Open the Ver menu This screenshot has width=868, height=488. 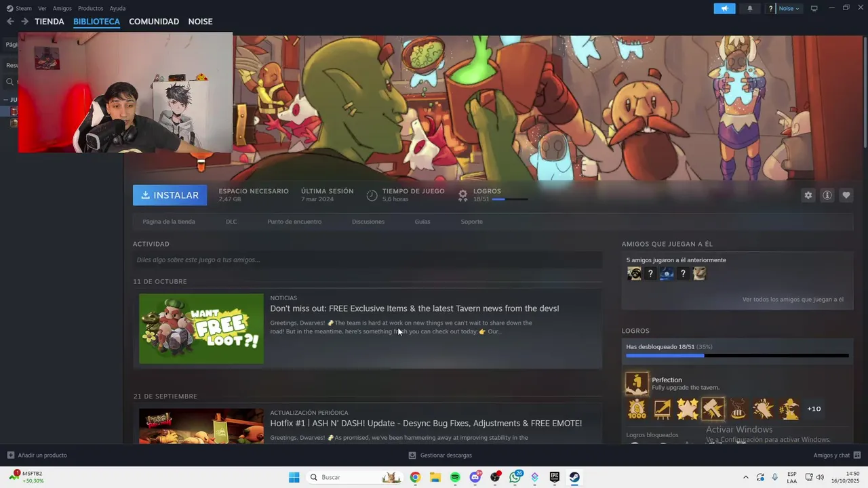[x=43, y=8]
